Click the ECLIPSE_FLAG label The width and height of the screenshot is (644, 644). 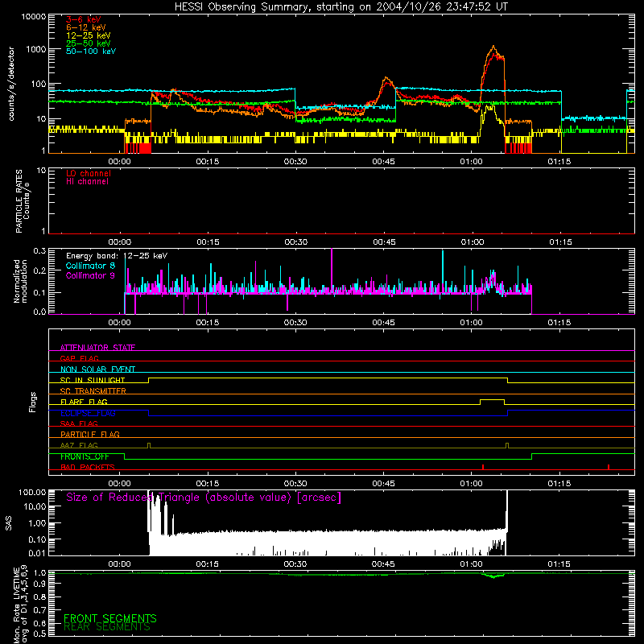click(x=88, y=413)
